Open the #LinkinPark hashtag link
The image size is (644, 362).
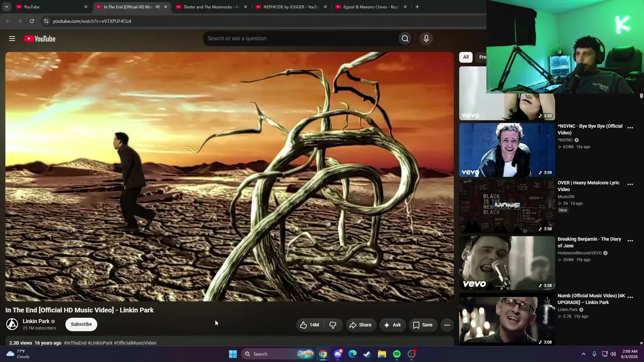[100, 343]
